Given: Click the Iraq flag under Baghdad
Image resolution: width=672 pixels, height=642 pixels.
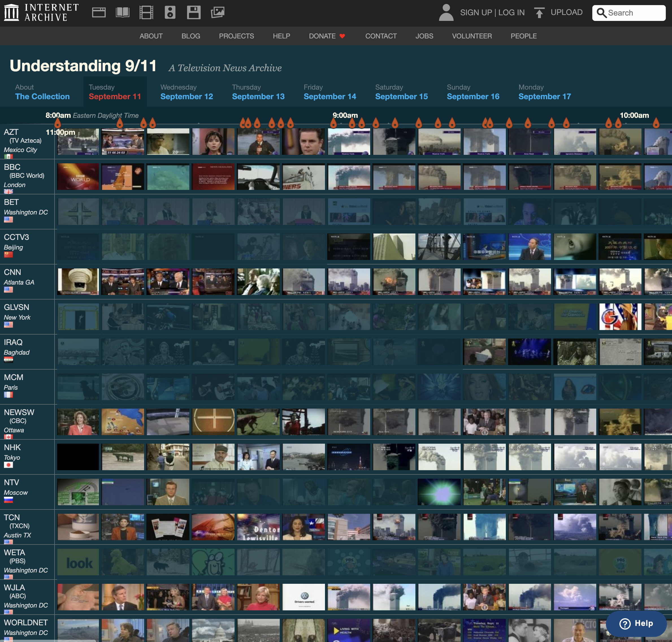Looking at the screenshot, I should coord(8,359).
